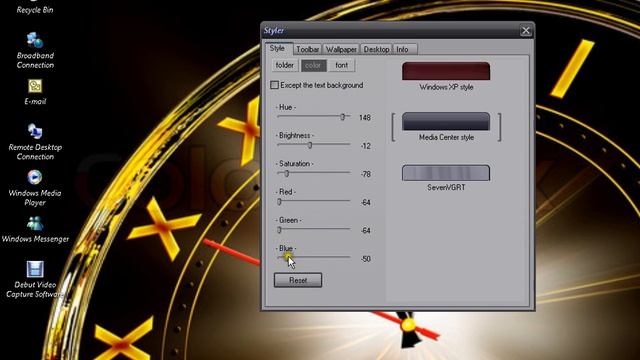The width and height of the screenshot is (640, 360).
Task: Switch to the Toolbar tab
Action: 307,49
